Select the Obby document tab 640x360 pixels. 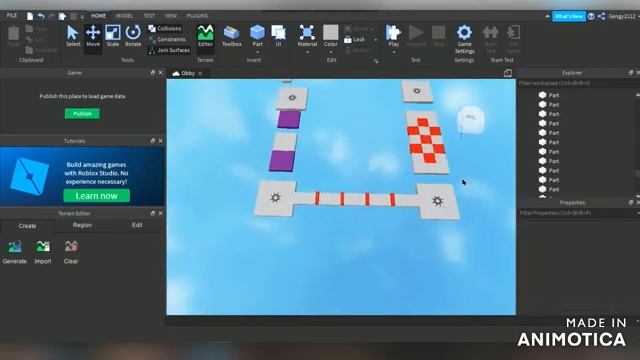[x=188, y=73]
